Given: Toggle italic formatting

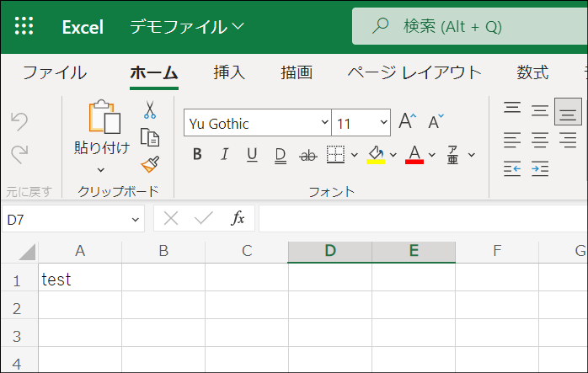Looking at the screenshot, I should [x=224, y=154].
